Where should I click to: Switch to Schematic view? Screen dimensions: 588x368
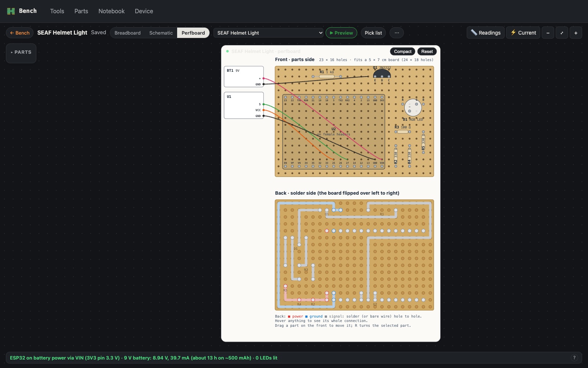pos(161,33)
